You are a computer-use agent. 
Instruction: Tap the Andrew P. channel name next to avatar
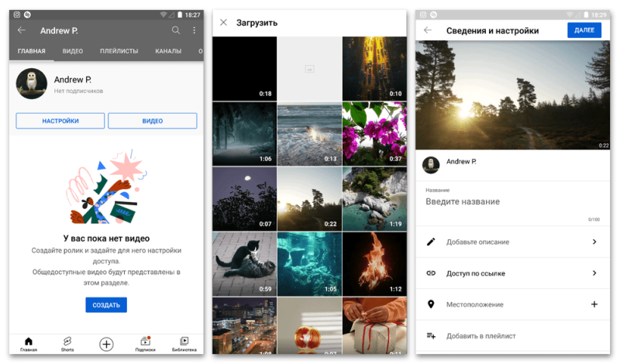point(73,80)
